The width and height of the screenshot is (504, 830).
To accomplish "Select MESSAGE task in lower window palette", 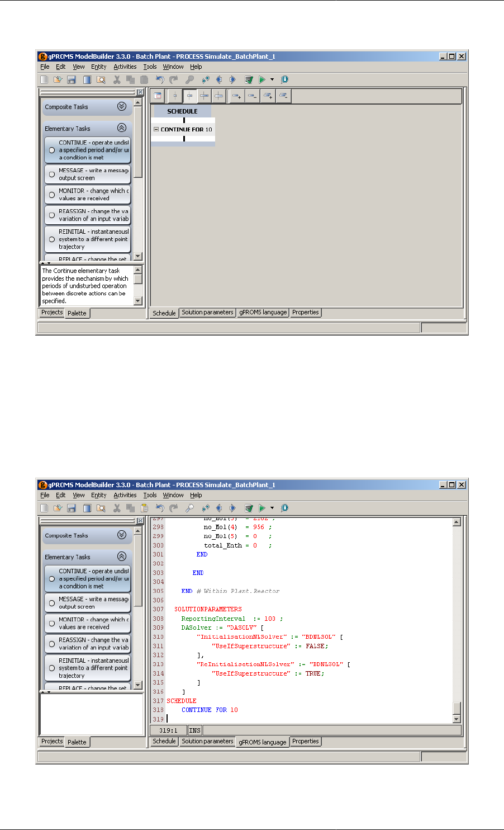I will point(88,603).
